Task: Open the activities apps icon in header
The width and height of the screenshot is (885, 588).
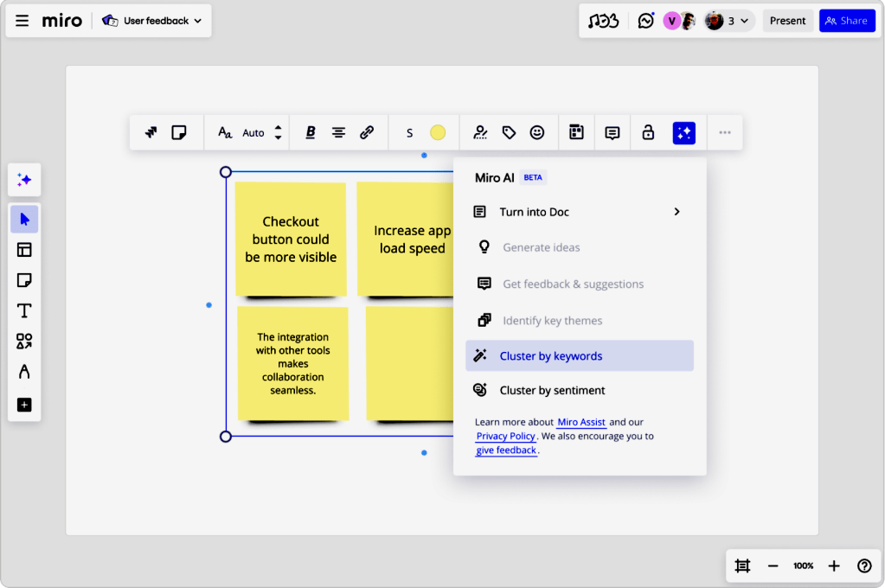Action: [603, 21]
